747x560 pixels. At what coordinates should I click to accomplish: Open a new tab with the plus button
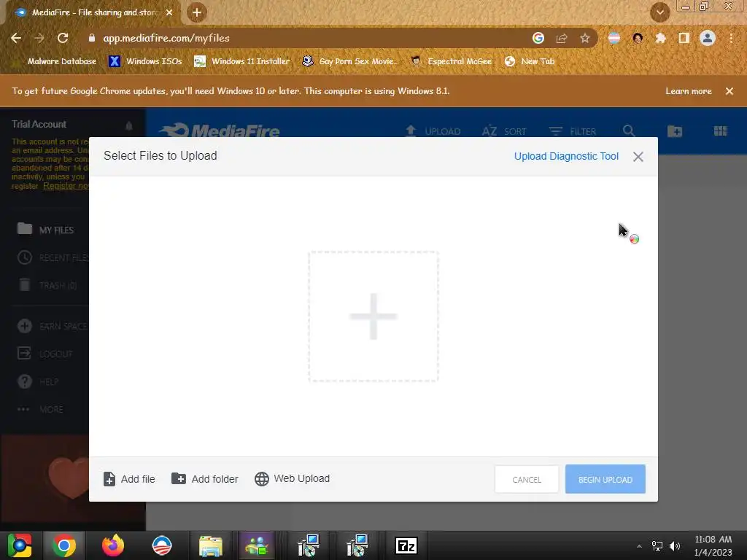click(x=197, y=12)
